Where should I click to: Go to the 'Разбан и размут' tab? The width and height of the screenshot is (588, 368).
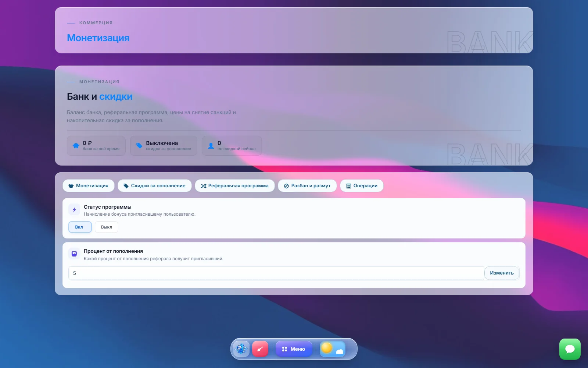[307, 186]
